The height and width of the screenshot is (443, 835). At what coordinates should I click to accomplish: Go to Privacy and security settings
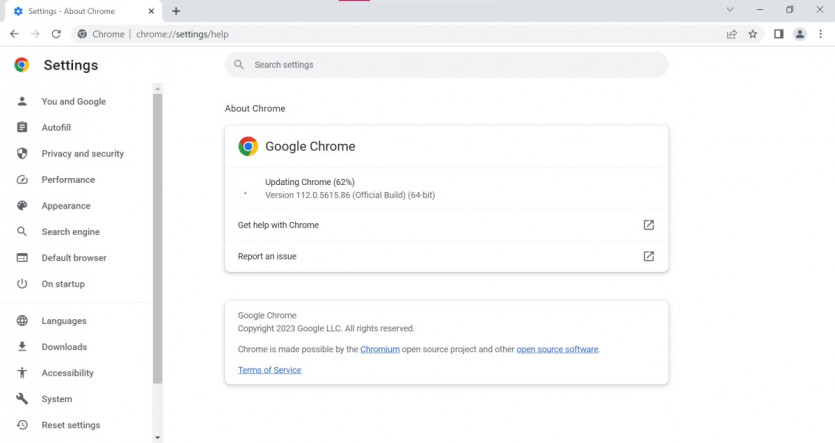(x=82, y=154)
